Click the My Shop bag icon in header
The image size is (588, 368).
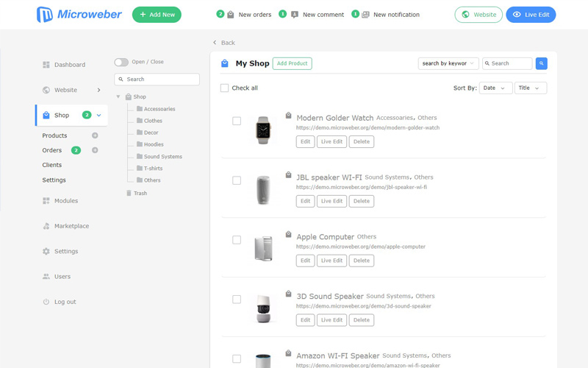click(225, 63)
